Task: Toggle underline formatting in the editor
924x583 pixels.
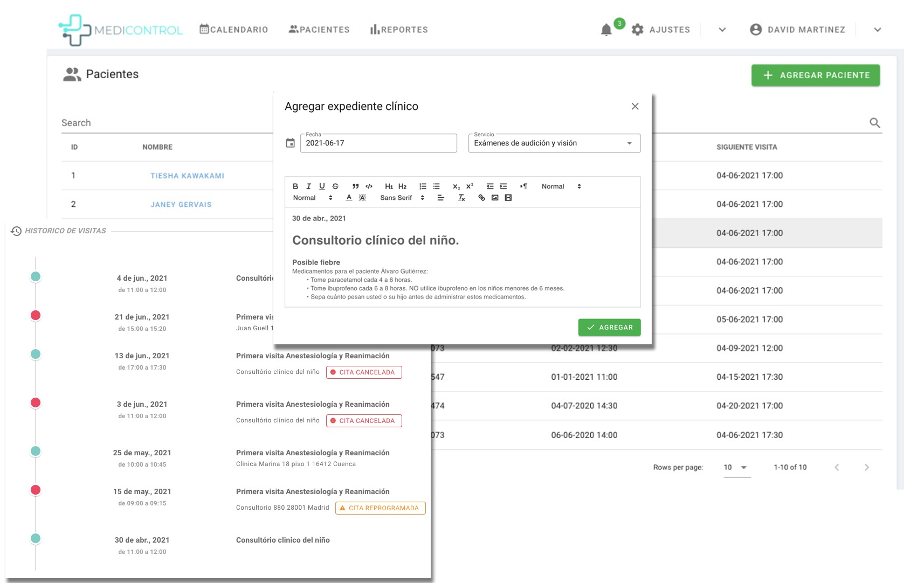Action: [x=322, y=186]
